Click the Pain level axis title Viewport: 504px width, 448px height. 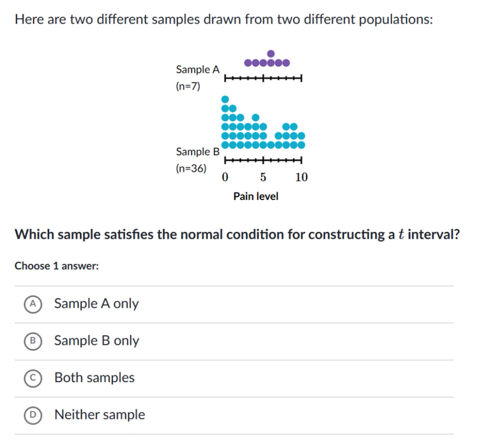coord(256,196)
